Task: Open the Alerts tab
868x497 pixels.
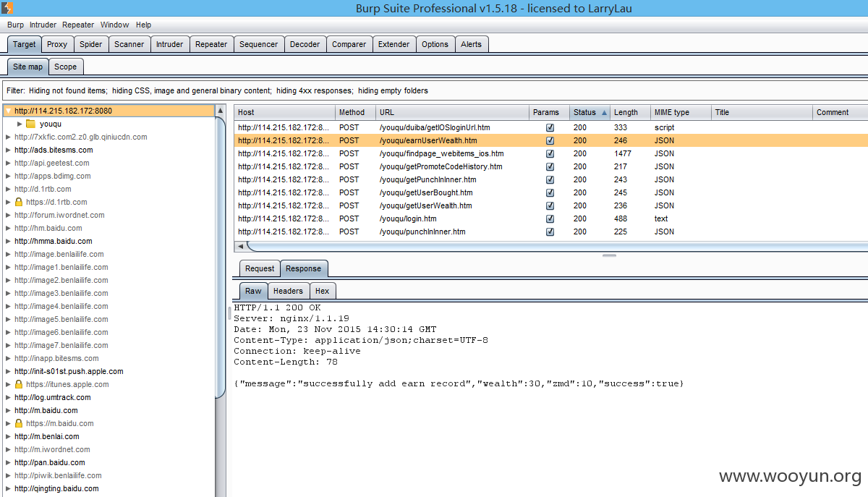Action: (472, 44)
